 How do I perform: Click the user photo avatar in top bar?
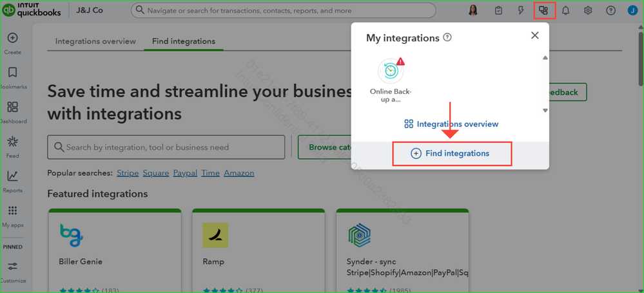pos(473,11)
